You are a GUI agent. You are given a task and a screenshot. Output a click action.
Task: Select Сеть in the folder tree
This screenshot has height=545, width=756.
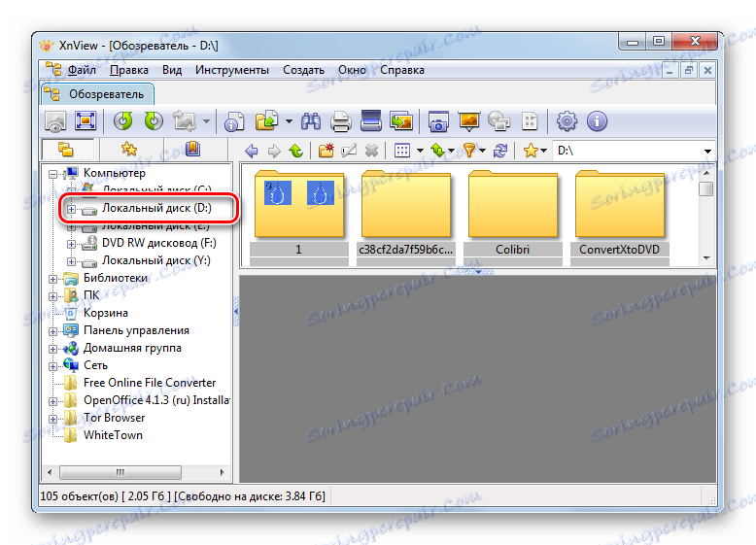[95, 365]
